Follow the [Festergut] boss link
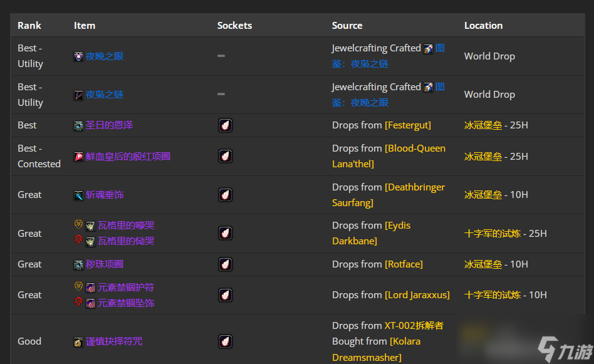Image resolution: width=594 pixels, height=364 pixels. tap(408, 125)
